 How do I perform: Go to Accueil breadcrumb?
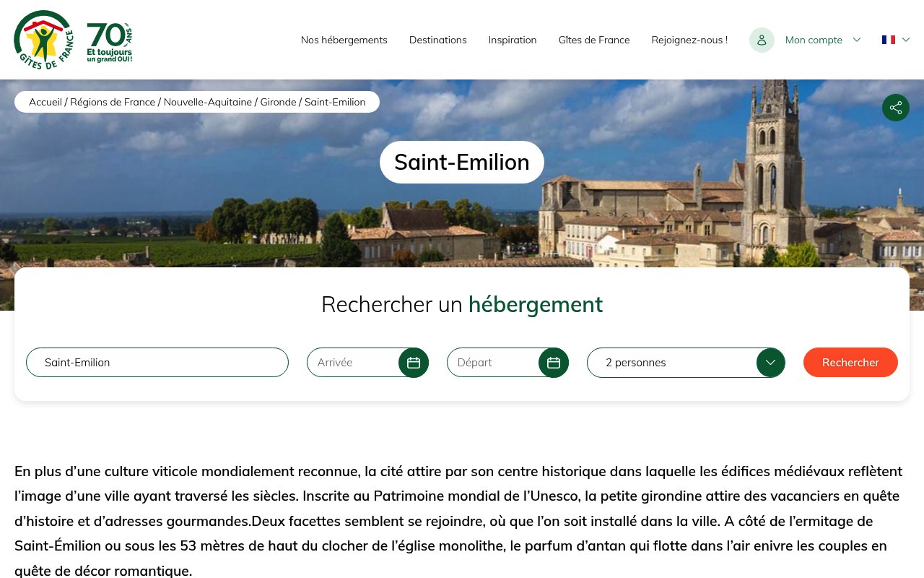pos(45,102)
